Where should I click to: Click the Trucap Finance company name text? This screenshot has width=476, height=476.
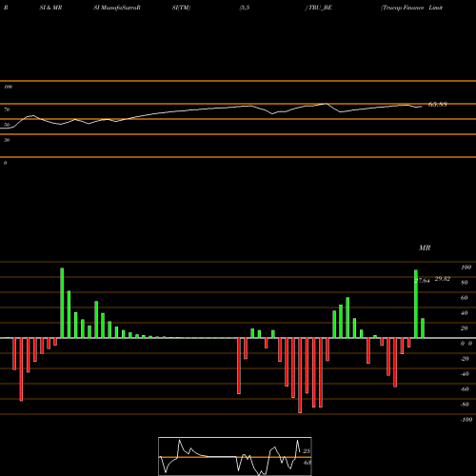(404, 8)
